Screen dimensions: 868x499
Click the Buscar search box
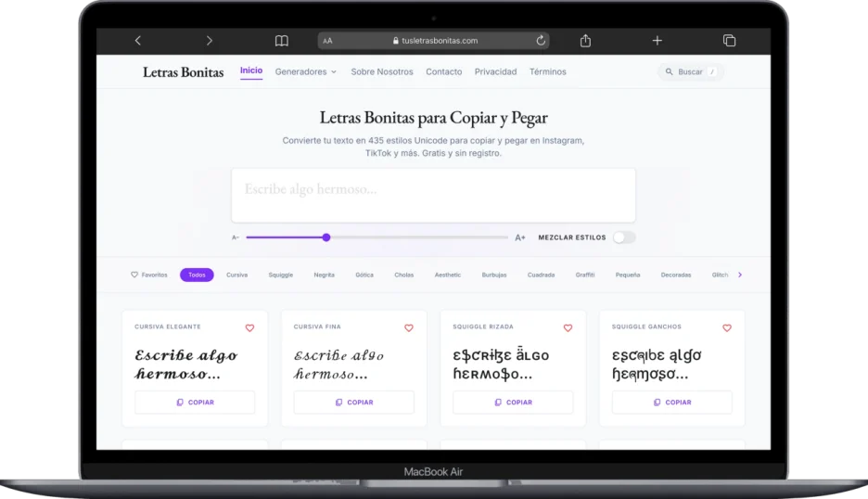(691, 72)
